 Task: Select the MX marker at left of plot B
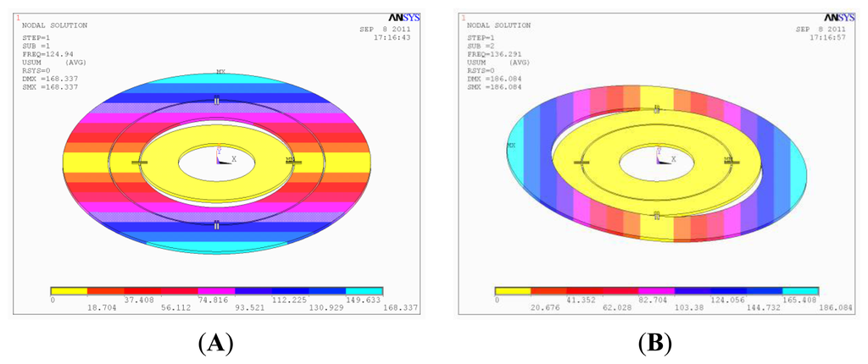click(x=511, y=146)
